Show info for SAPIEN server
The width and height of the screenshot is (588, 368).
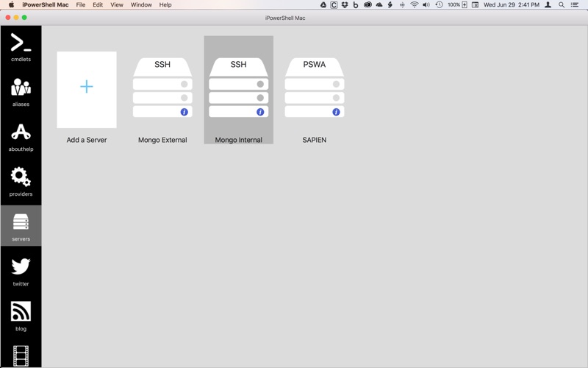coord(336,112)
